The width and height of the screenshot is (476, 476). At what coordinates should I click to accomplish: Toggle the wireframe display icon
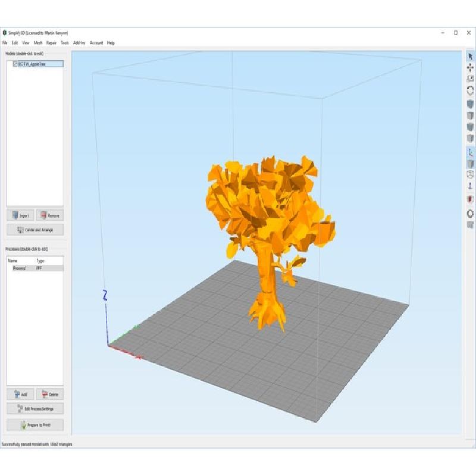tap(470, 175)
